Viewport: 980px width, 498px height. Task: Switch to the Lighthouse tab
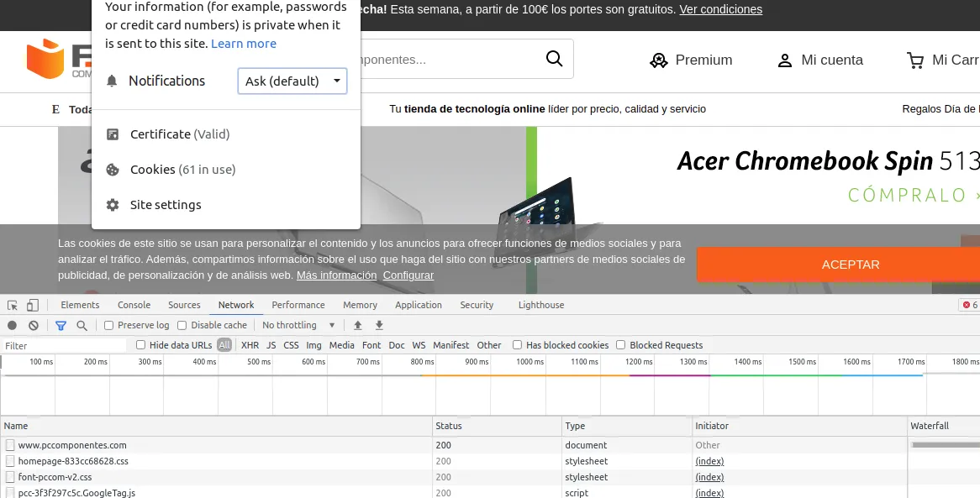click(x=541, y=305)
